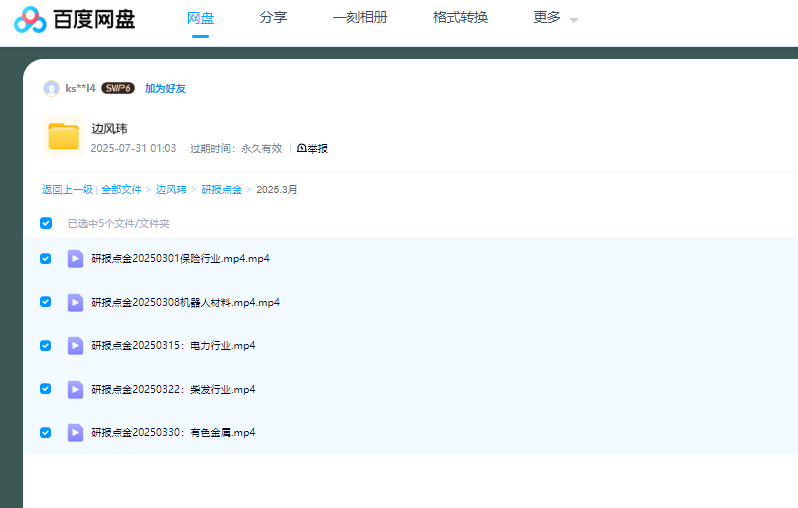Click the video icon for 保险行业 file
The image size is (798, 508).
tap(75, 259)
